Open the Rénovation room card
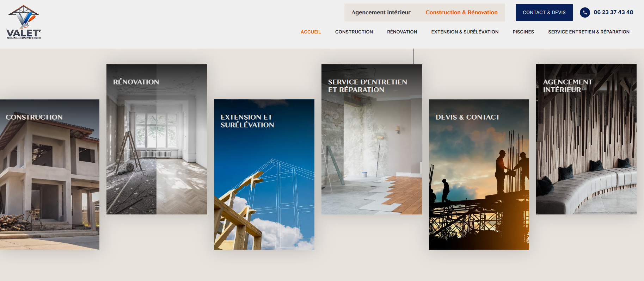Screen dimensions: 644x281 tap(157, 139)
